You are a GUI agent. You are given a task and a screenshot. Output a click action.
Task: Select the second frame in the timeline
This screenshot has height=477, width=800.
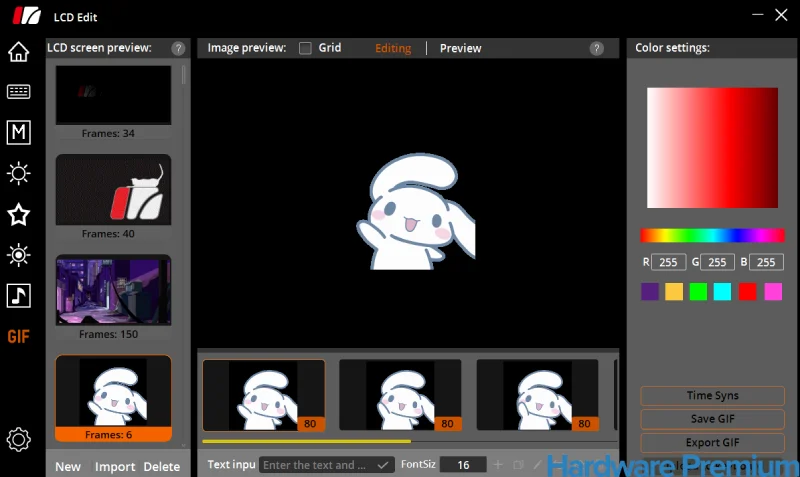tap(401, 395)
